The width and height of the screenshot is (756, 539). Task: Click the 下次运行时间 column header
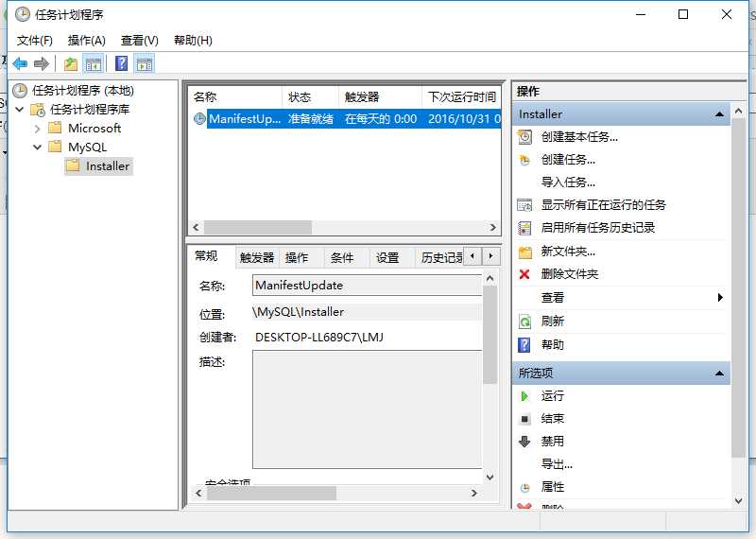tap(462, 97)
